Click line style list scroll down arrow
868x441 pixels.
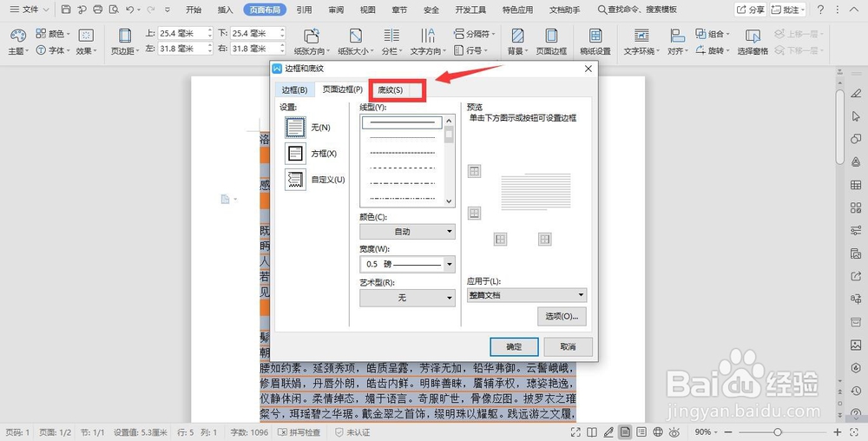pyautogui.click(x=449, y=201)
